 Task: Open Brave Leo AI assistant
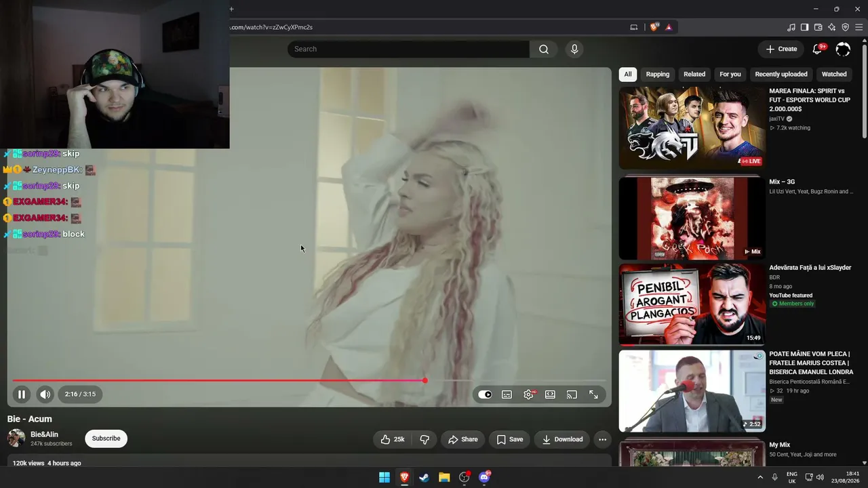(x=832, y=27)
